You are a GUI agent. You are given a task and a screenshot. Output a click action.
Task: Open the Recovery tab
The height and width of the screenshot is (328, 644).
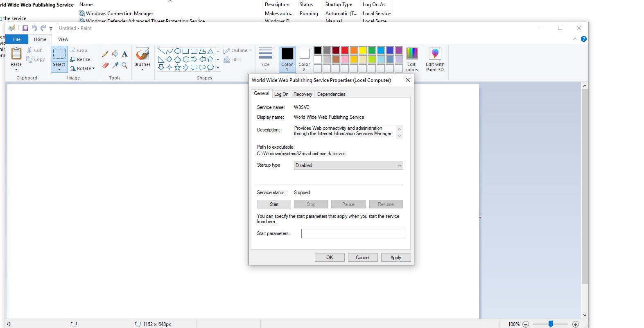click(303, 94)
